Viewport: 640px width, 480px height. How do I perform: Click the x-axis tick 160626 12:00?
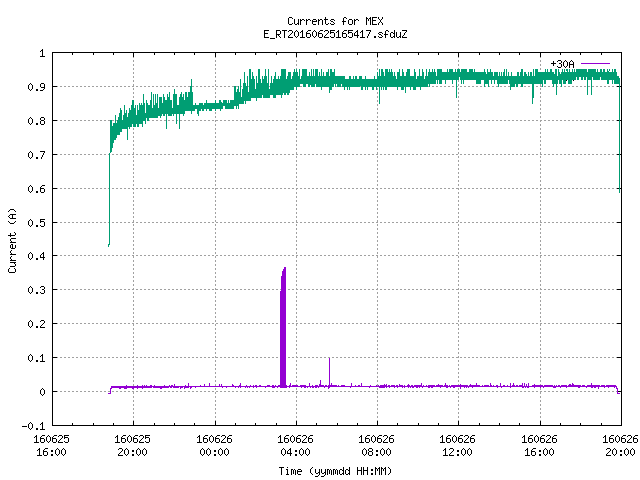point(457,445)
